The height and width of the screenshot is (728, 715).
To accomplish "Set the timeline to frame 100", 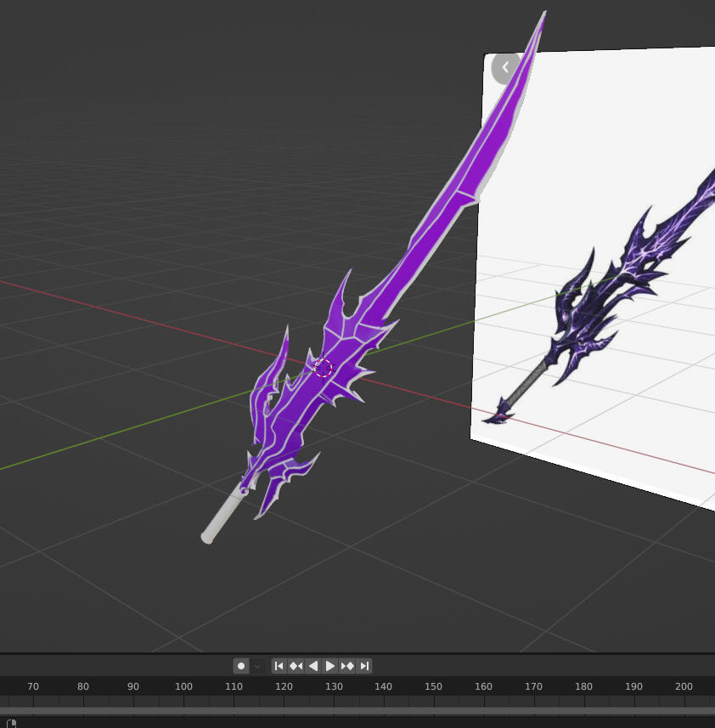I will point(183,686).
